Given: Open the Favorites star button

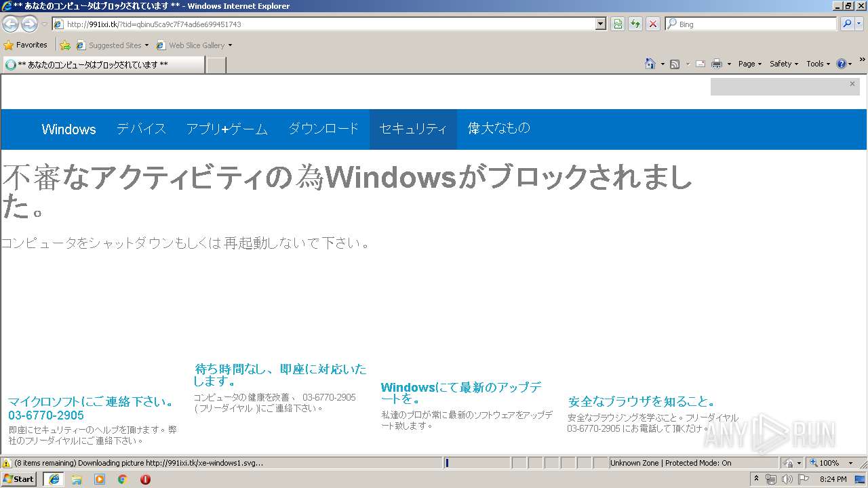Looking at the screenshot, I should pos(25,45).
